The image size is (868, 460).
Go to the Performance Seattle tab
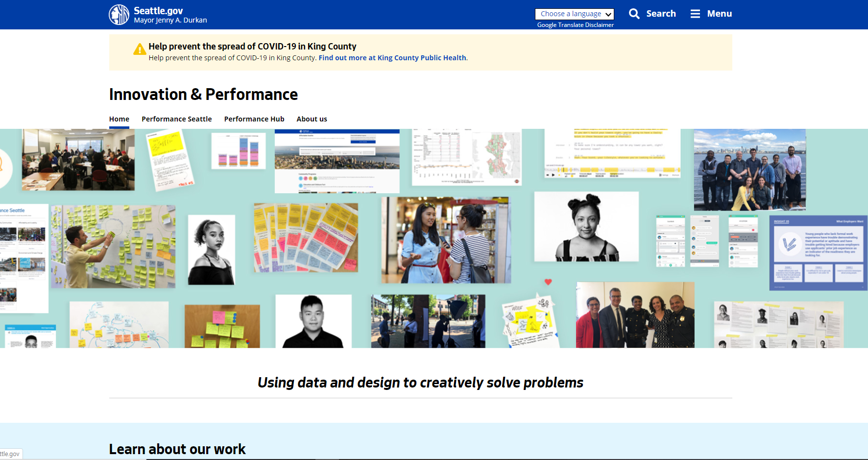(176, 119)
